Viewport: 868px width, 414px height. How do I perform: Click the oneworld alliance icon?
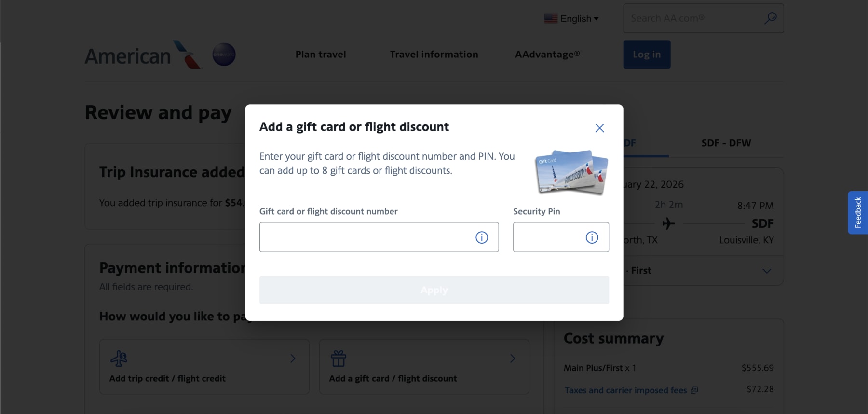pyautogui.click(x=224, y=55)
